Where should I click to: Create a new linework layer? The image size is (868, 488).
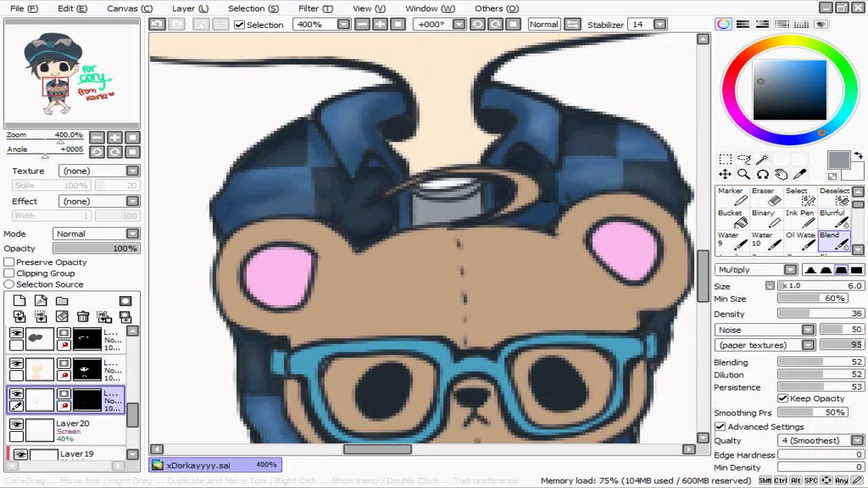tap(41, 301)
